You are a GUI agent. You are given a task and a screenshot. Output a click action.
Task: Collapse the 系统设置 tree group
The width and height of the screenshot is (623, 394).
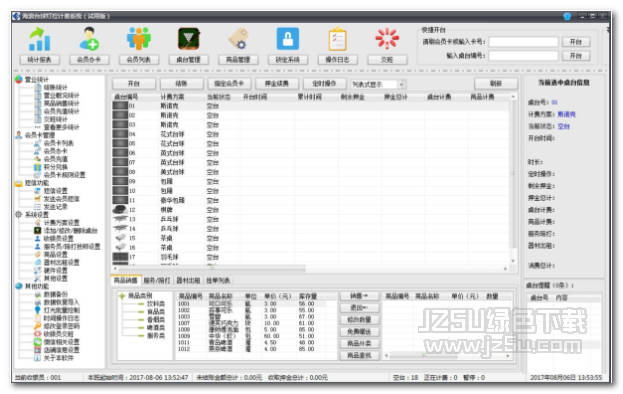tap(37, 214)
